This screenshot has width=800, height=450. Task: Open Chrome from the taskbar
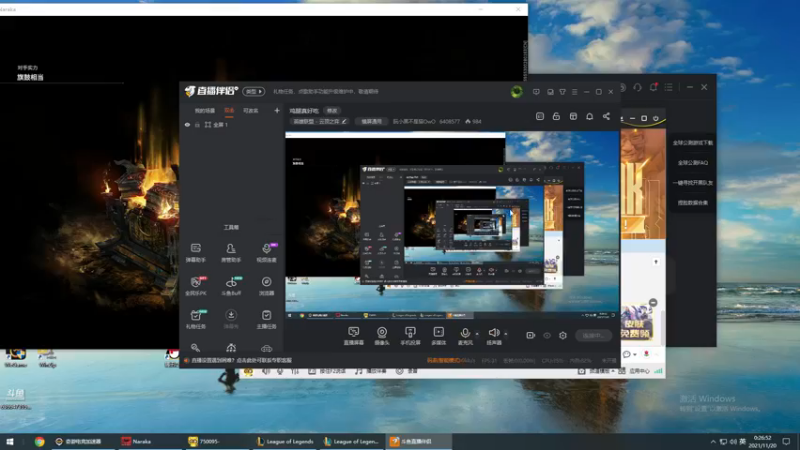coord(39,441)
